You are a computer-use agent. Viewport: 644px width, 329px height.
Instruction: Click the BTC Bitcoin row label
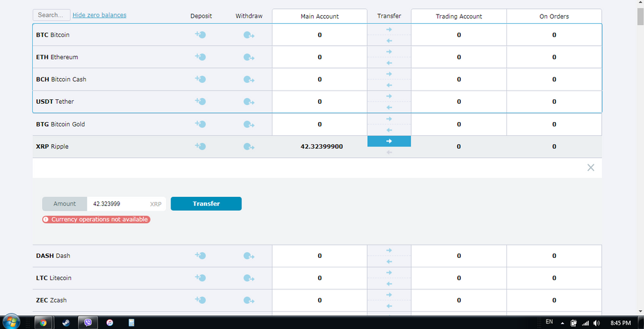53,35
